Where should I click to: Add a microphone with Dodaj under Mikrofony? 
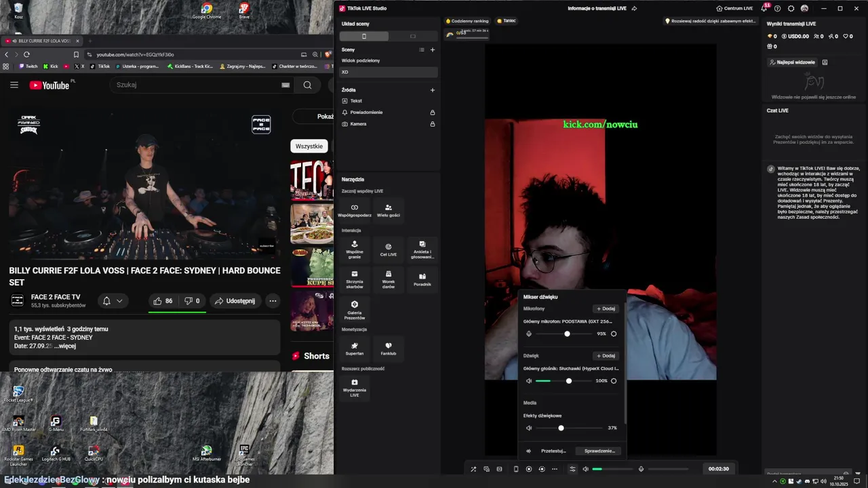click(x=606, y=308)
